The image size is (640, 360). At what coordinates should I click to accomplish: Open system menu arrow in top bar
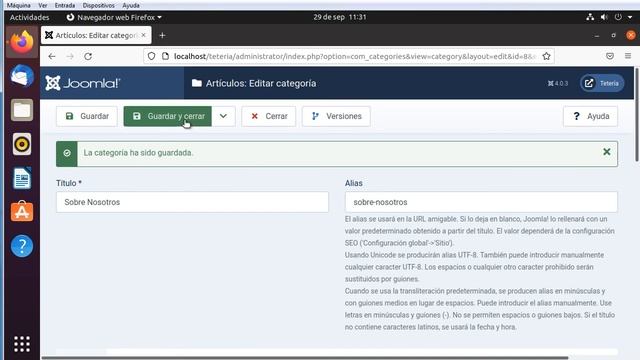click(x=630, y=17)
